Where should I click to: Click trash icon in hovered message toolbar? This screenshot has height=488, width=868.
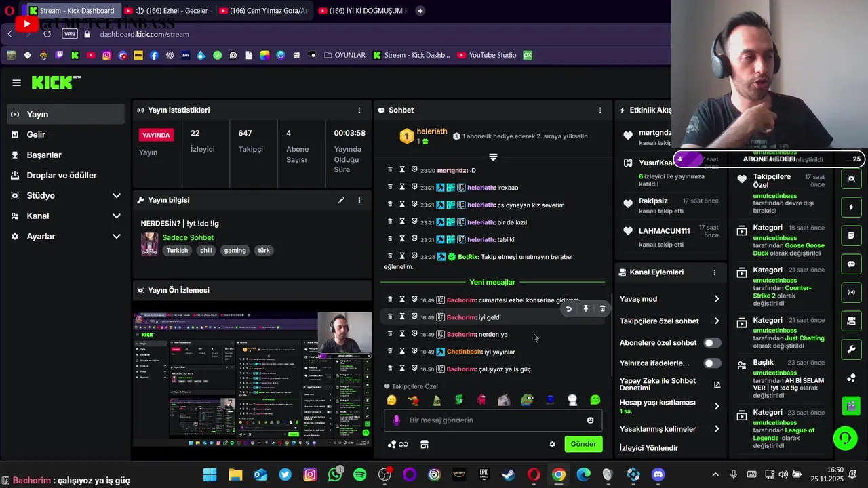click(602, 308)
